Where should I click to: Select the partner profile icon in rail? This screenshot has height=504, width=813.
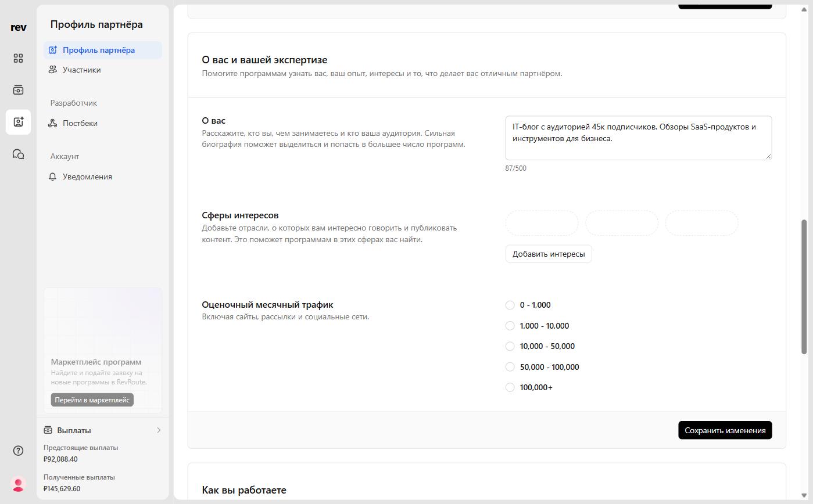coord(19,122)
